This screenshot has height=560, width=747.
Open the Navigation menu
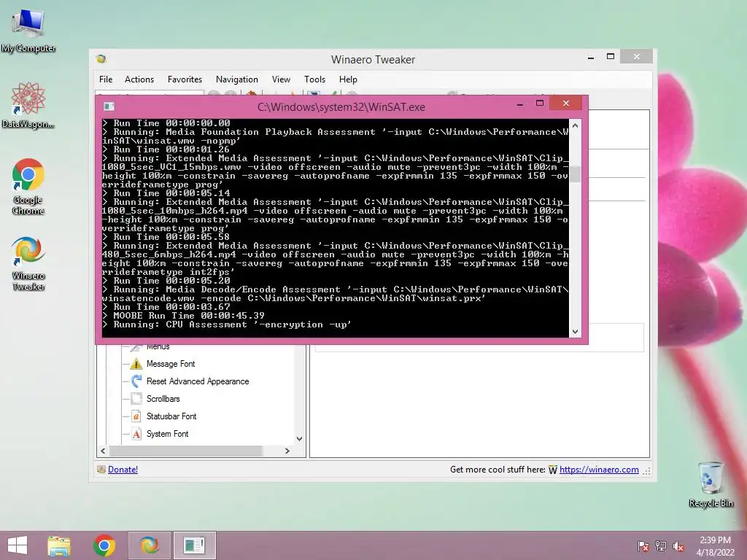237,79
